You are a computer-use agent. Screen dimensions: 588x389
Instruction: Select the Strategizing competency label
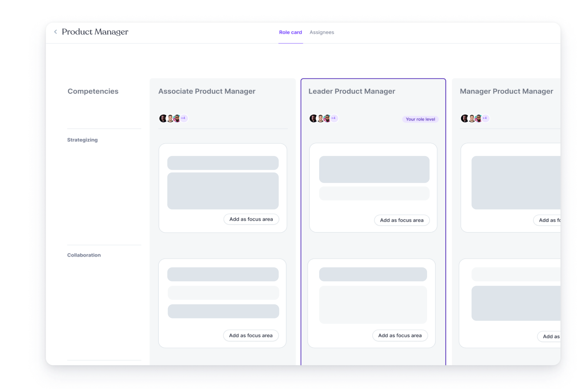pyautogui.click(x=82, y=140)
